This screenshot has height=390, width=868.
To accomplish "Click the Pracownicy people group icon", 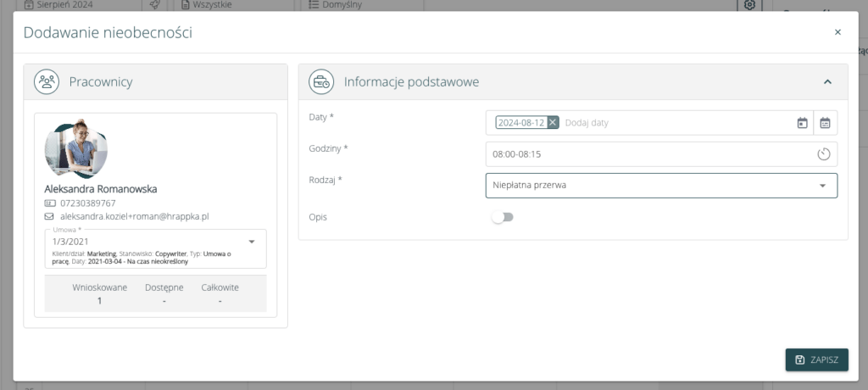I will (46, 81).
